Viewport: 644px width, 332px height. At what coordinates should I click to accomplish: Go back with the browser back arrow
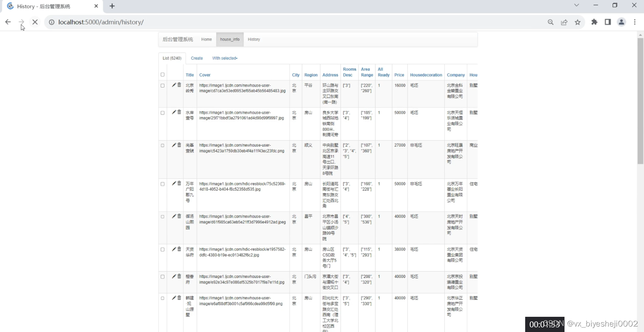tap(8, 22)
